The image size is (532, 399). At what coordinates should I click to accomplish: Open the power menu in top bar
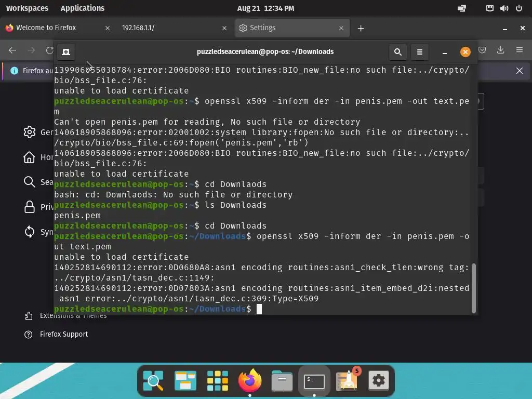[519, 8]
